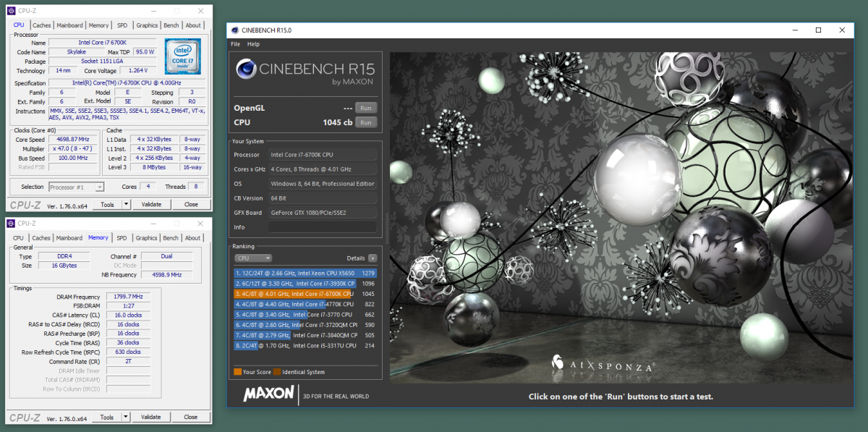
Task: Open Tools dropdown arrow in Memory CPU-Z window
Action: click(x=126, y=418)
